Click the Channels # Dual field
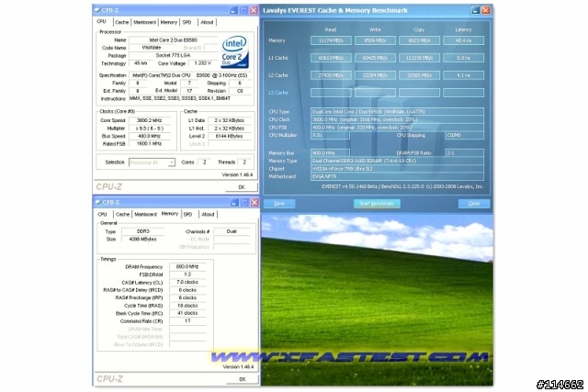 (232, 231)
